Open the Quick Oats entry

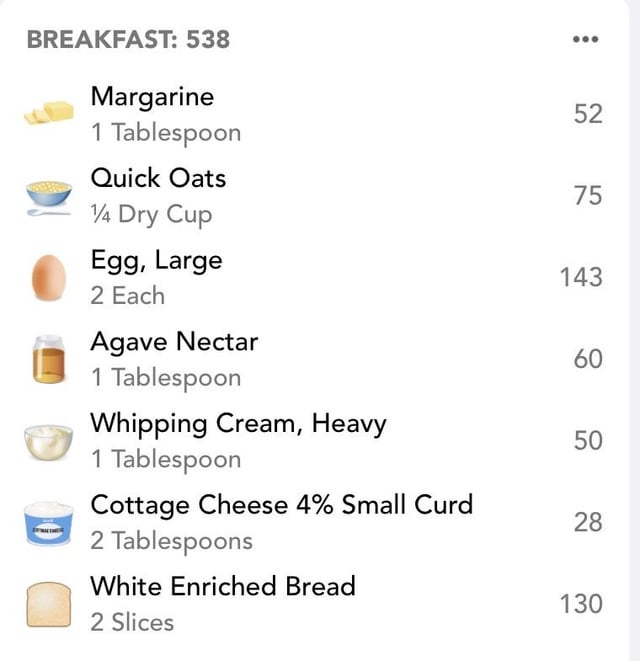click(314, 196)
